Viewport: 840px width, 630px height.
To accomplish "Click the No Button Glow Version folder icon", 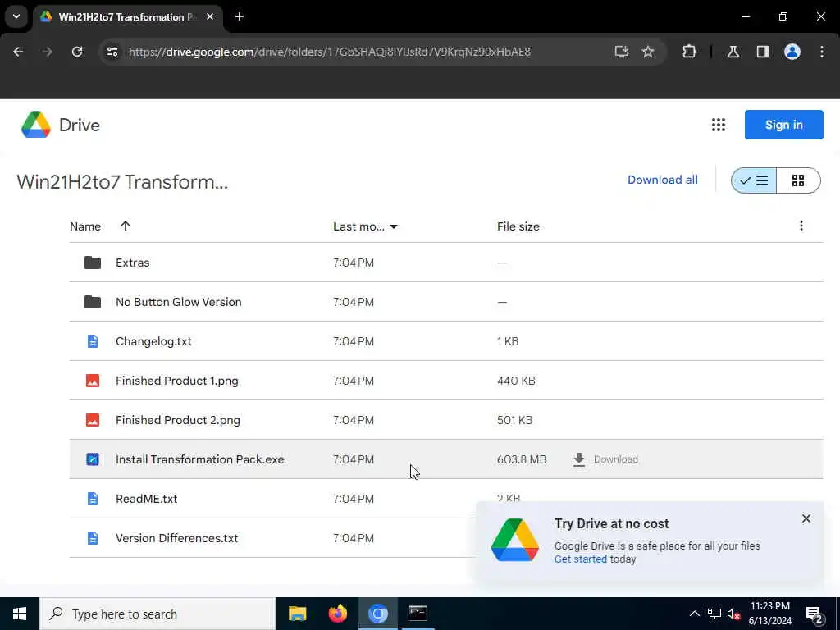I will click(x=92, y=302).
